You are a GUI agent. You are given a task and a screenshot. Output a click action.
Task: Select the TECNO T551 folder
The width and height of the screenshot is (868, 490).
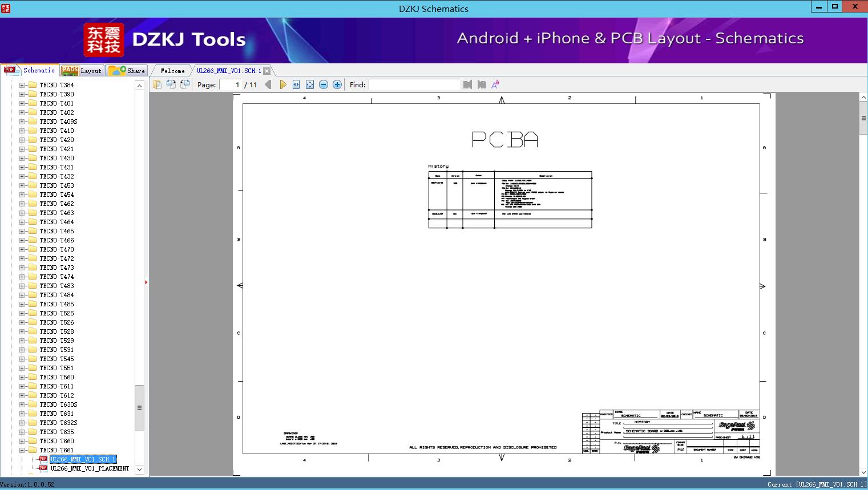56,368
